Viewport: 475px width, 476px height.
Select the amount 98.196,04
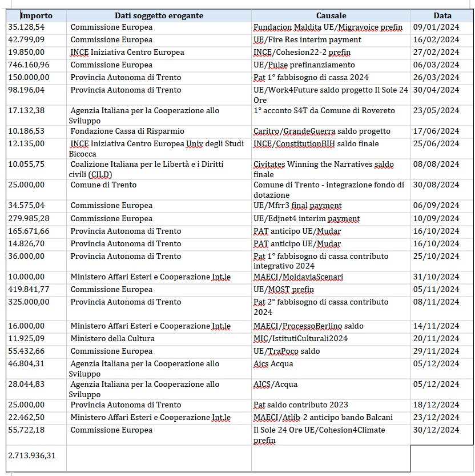(26, 90)
